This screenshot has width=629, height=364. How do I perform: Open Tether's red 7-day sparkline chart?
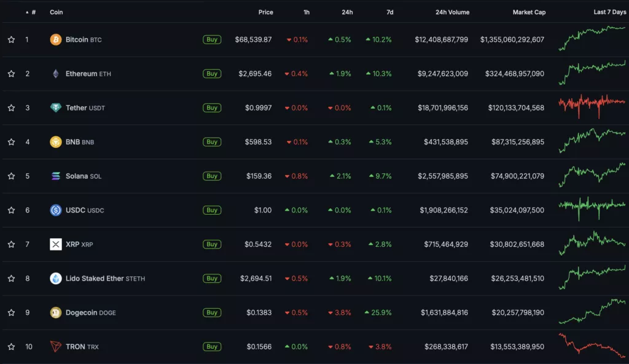point(592,107)
